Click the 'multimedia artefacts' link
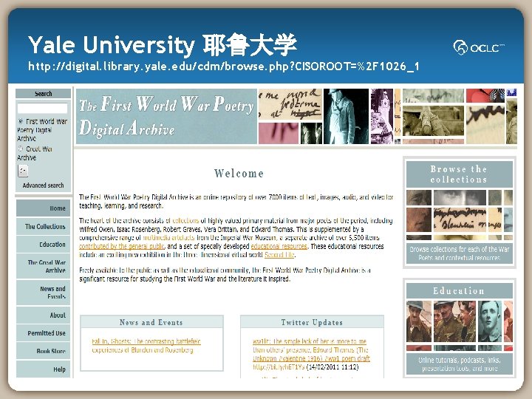532x399 pixels. [x=168, y=237]
